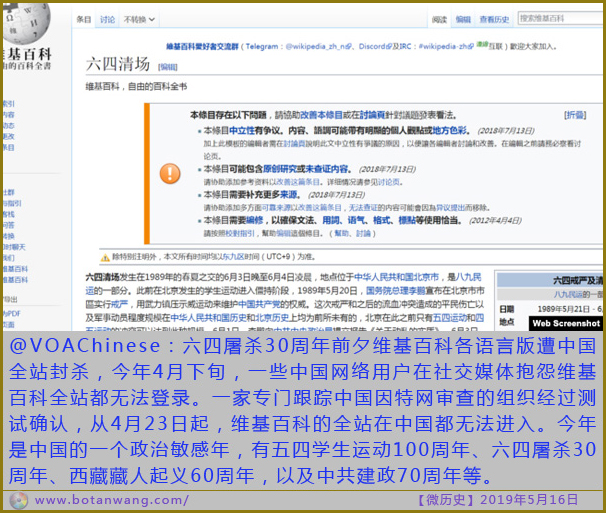
Task: Click the 格式 link
Action: 381,220
